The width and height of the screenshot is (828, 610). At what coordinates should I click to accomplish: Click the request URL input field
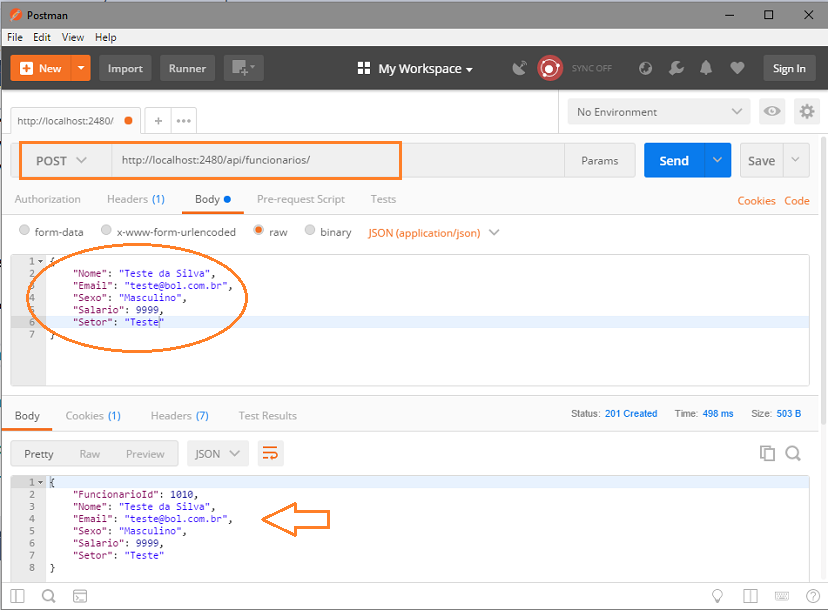tap(338, 161)
